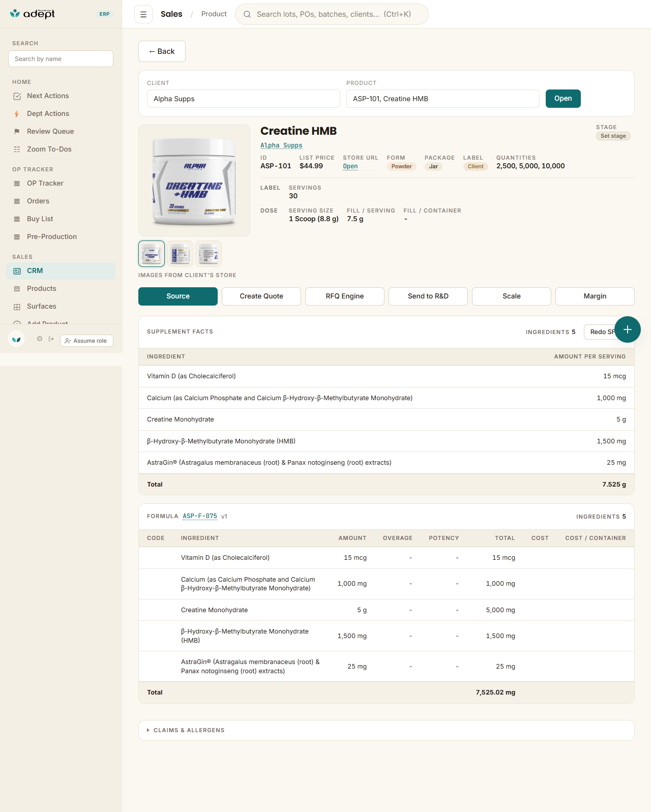This screenshot has height=812, width=651.
Task: Go to Next Actions in the sidebar
Action: (61, 96)
